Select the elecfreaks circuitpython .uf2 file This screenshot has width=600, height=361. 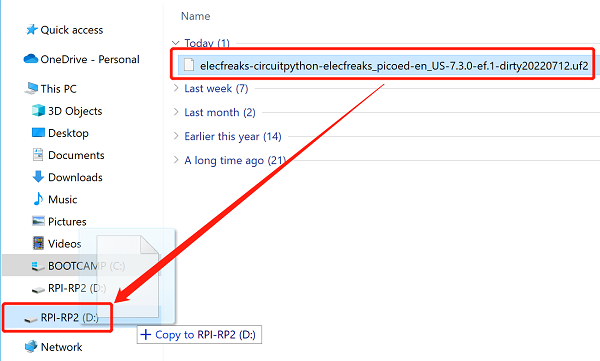pyautogui.click(x=383, y=65)
